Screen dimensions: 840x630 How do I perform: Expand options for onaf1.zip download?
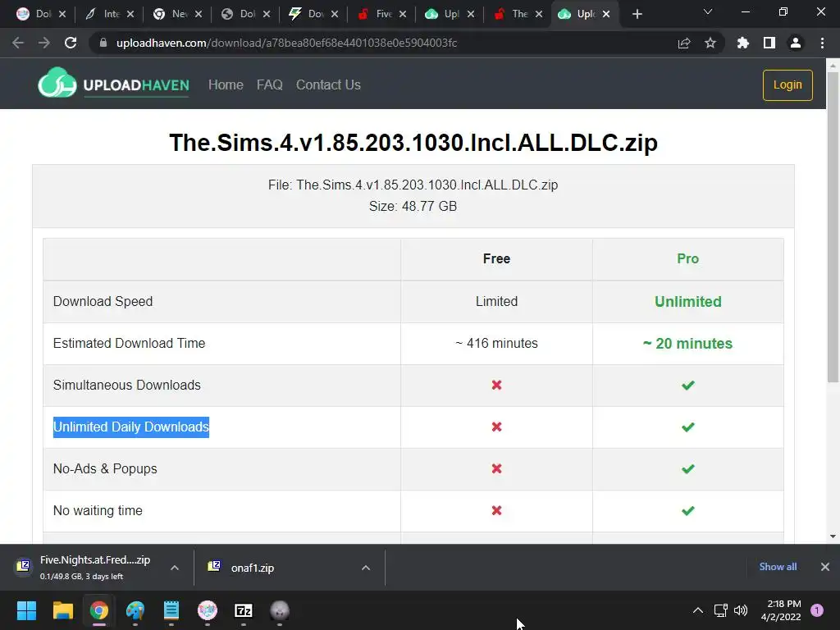366,568
